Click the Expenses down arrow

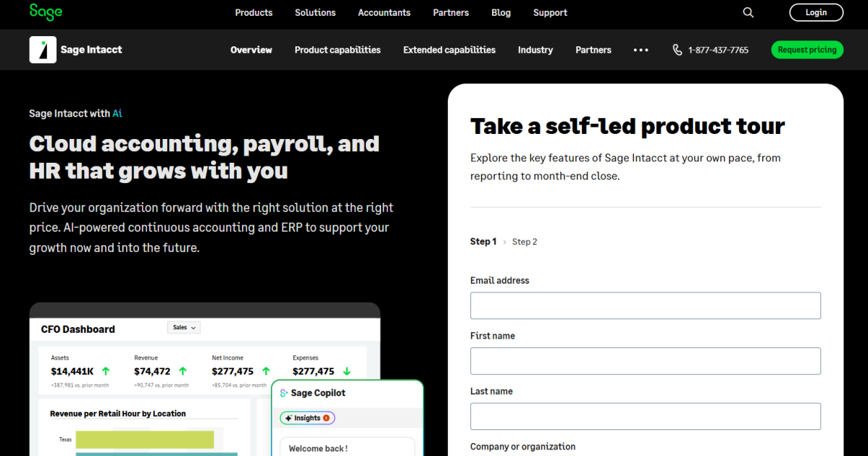click(x=346, y=371)
